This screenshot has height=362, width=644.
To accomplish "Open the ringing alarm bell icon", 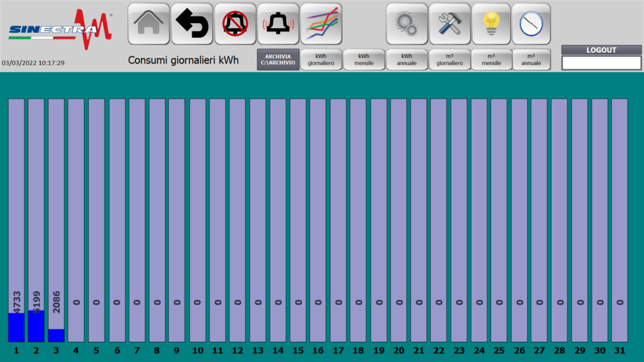I will (x=278, y=24).
